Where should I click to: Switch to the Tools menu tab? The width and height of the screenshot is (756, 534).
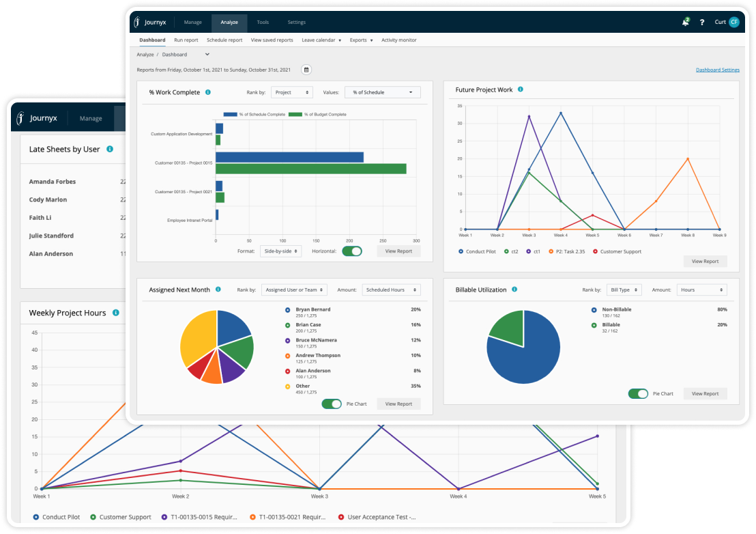pos(263,23)
